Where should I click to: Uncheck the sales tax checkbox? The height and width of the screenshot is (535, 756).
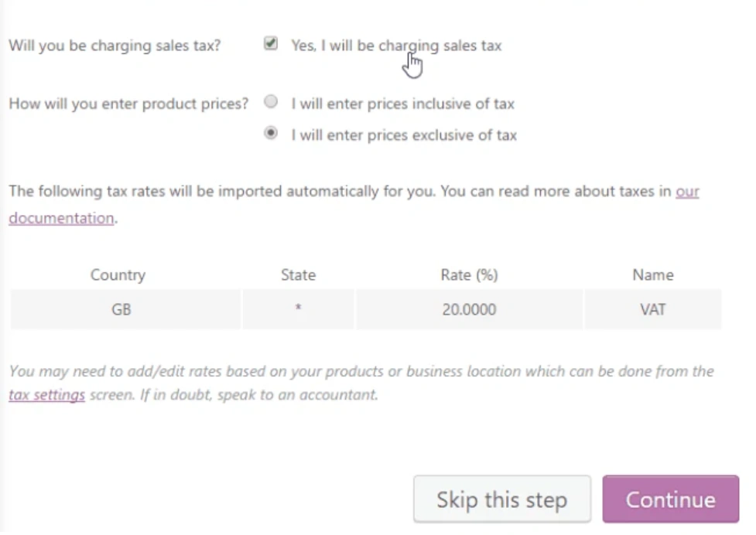coord(270,44)
